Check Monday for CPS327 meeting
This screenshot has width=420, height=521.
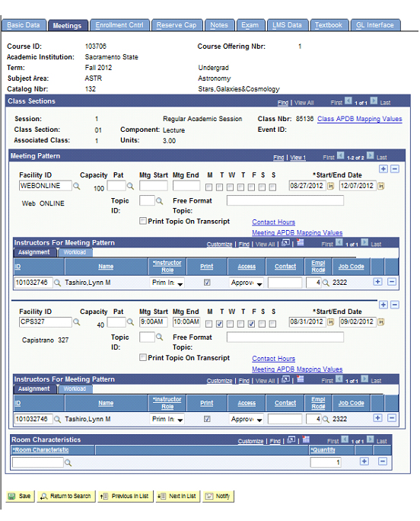click(x=208, y=324)
